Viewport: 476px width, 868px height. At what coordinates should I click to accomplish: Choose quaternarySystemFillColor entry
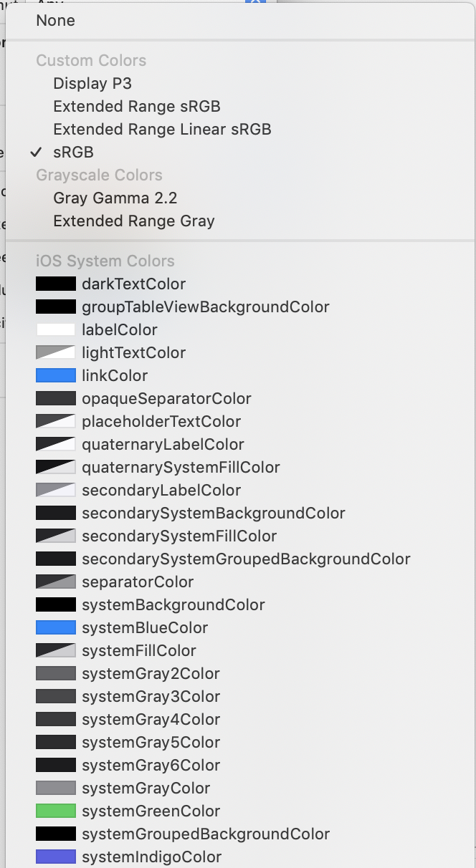pos(181,468)
